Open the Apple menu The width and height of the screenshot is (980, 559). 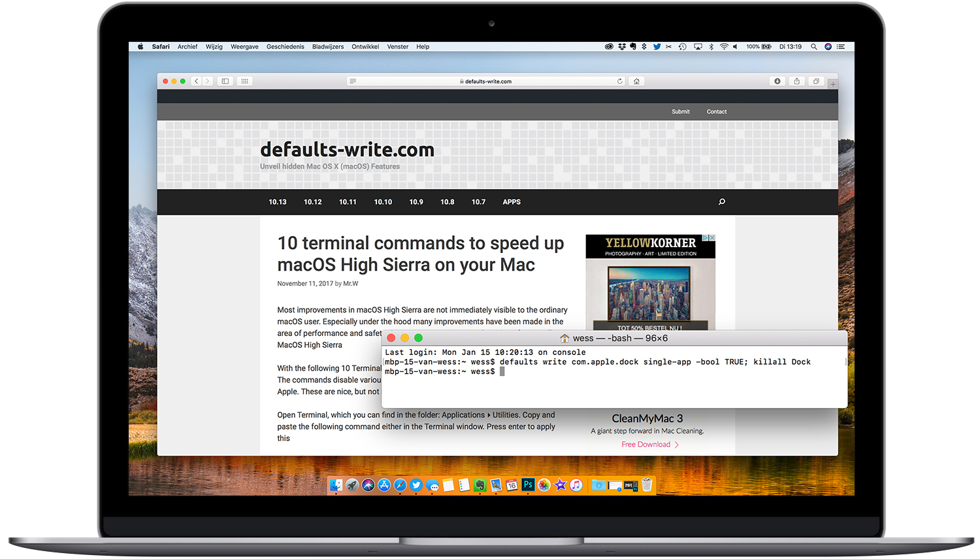click(140, 47)
